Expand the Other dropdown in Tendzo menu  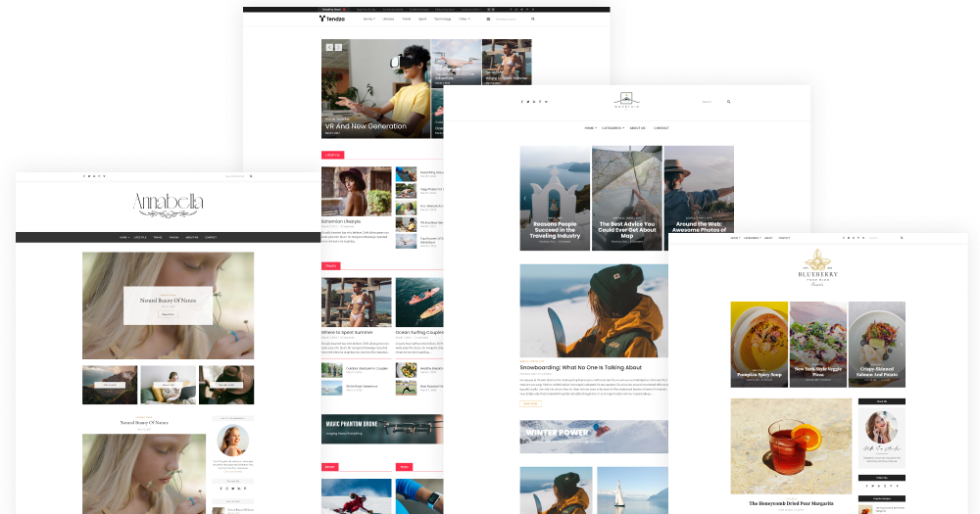[464, 19]
